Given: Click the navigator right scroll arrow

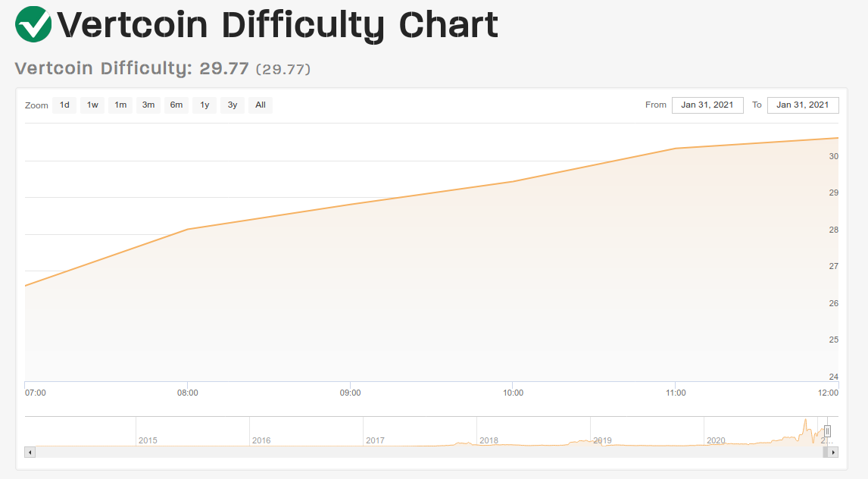Looking at the screenshot, I should [x=833, y=452].
